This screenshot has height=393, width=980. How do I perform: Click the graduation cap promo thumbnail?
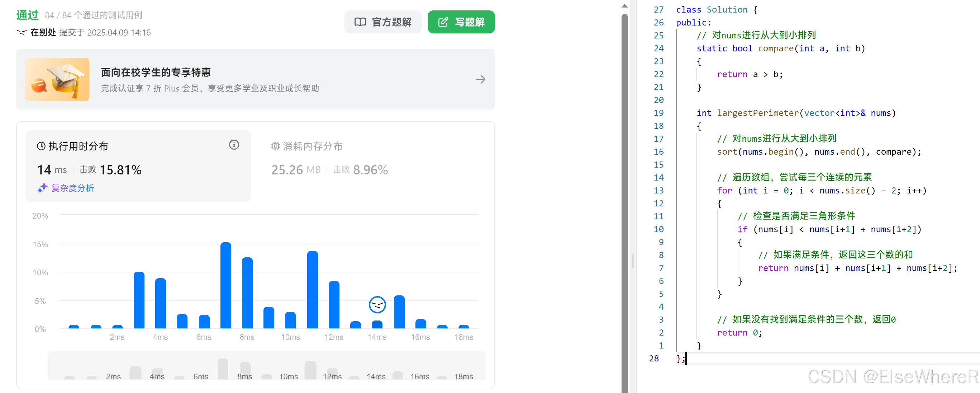pyautogui.click(x=57, y=79)
